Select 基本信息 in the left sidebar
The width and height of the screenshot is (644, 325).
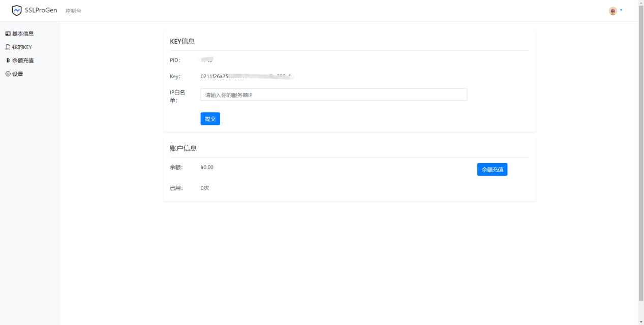pyautogui.click(x=22, y=34)
